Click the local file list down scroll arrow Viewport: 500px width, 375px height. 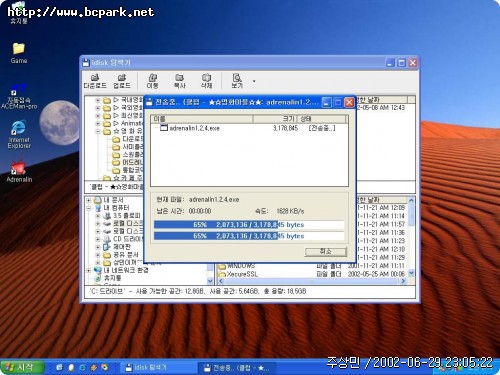pyautogui.click(x=411, y=273)
